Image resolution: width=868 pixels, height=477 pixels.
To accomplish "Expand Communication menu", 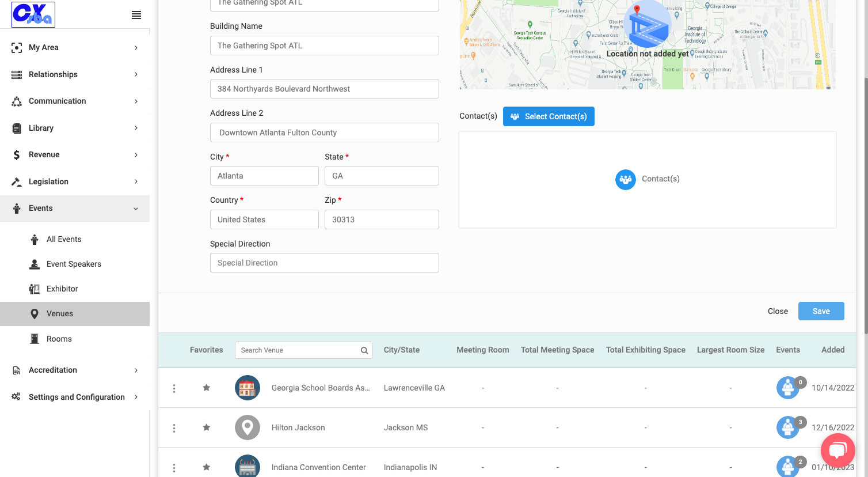I will click(x=75, y=101).
